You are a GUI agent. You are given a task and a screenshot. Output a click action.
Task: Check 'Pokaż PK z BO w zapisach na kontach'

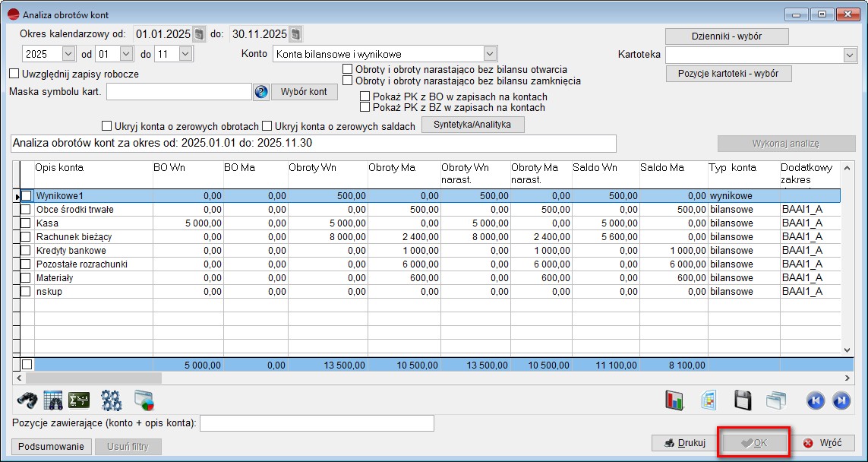coord(365,97)
